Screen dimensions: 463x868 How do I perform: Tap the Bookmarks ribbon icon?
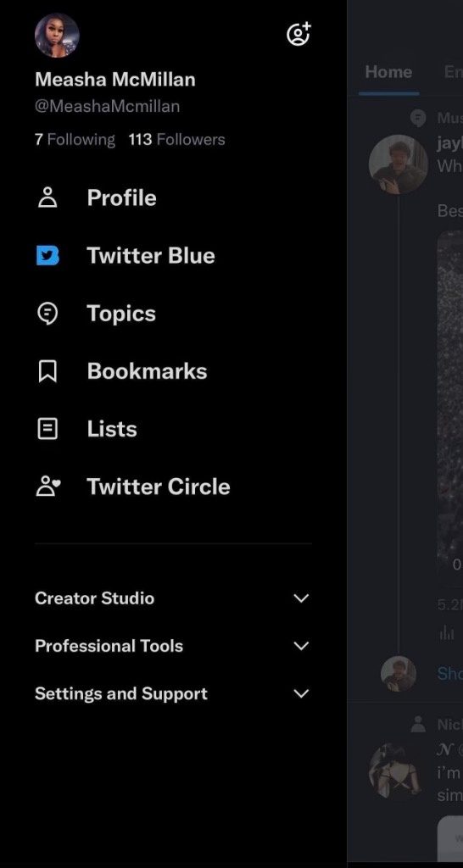[47, 371]
